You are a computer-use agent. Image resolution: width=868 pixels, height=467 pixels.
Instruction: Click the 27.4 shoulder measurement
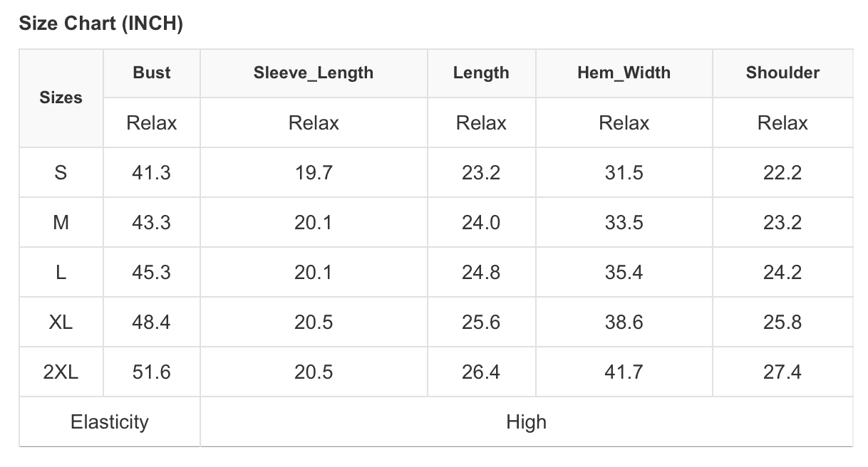(782, 372)
